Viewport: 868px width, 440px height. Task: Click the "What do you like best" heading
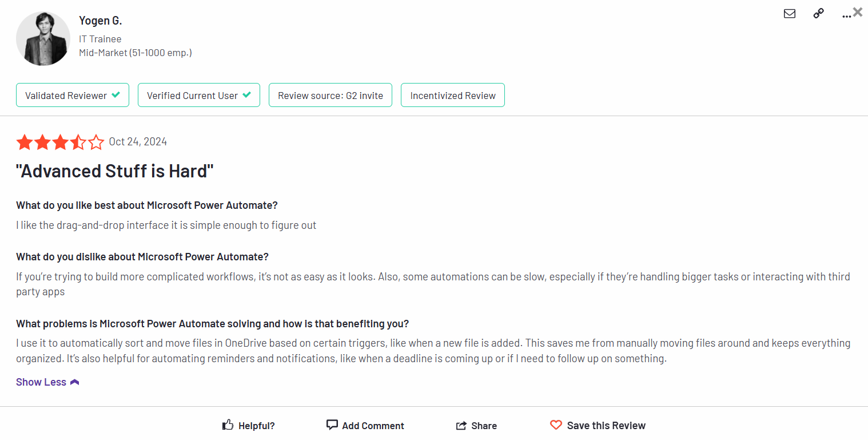tap(147, 205)
